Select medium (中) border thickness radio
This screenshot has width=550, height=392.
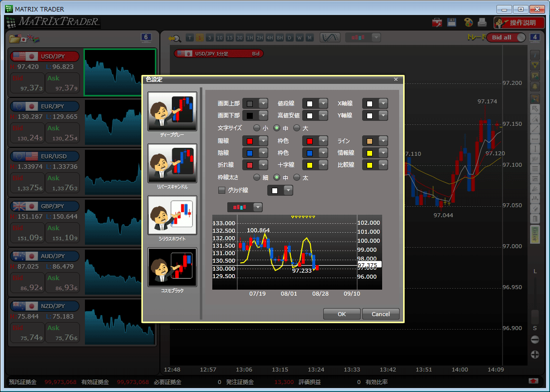[x=277, y=177]
